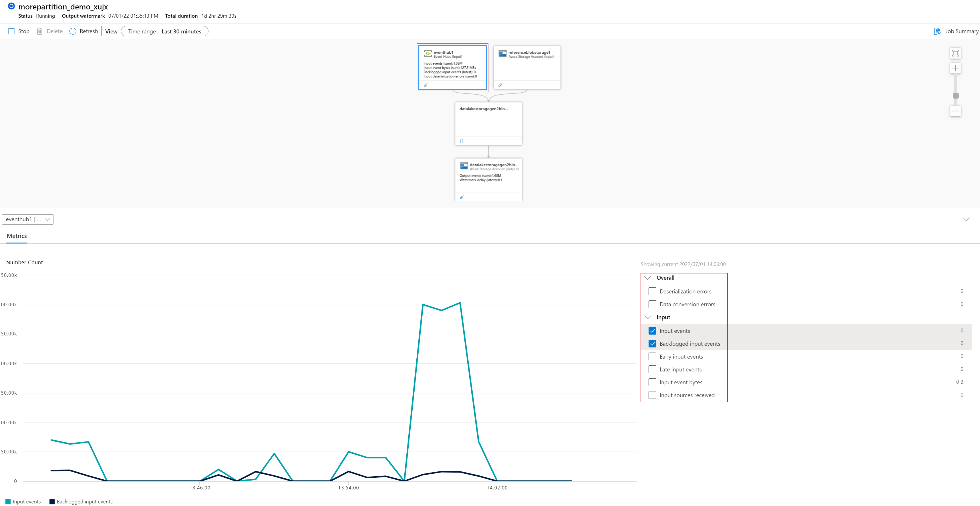The width and height of the screenshot is (980, 506).
Task: Click the diagram zoom slider handle
Action: [x=955, y=96]
